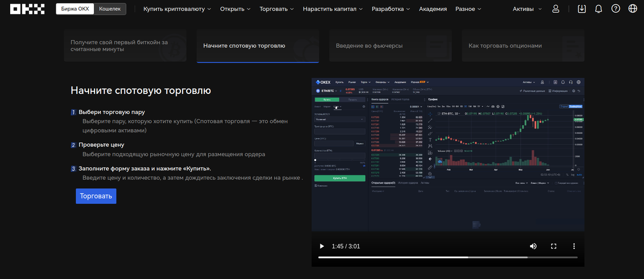Select 'Начните спотовую торговлю' tab
The height and width of the screenshot is (279, 644).
point(258,46)
